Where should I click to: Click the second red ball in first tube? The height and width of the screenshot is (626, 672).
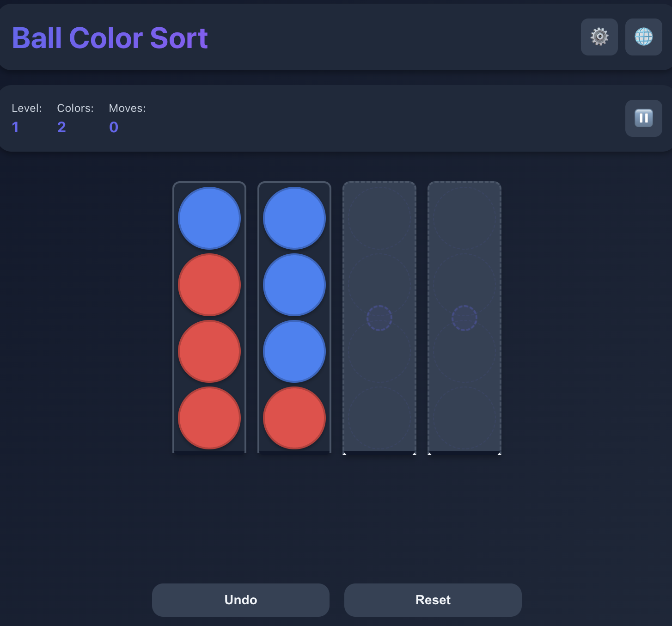209,285
